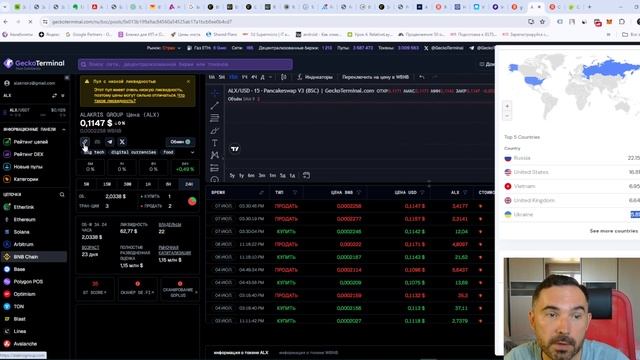Click the pool search input field
This screenshot has height=360, width=640.
[x=185, y=64]
